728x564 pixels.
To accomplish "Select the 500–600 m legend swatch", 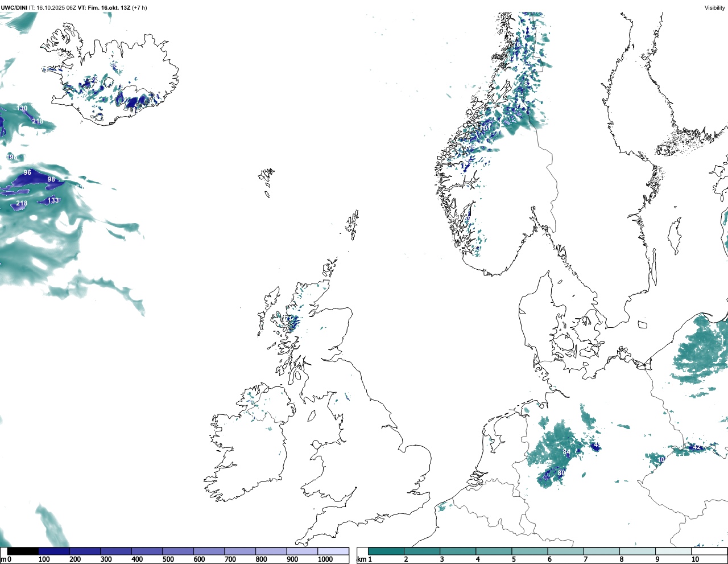I will [178, 551].
